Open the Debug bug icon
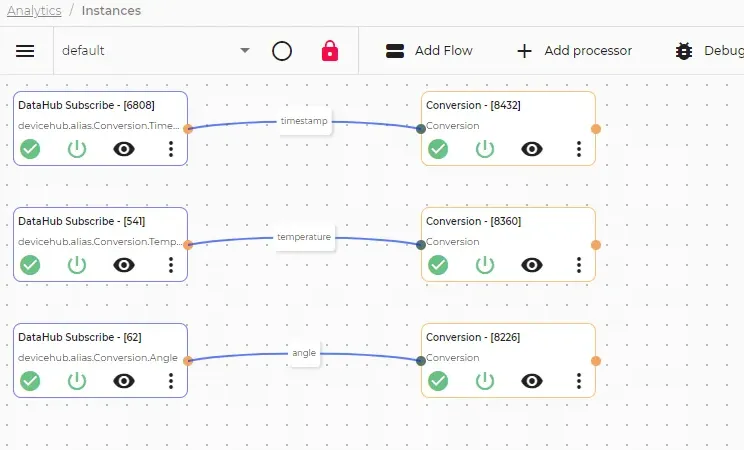The image size is (744, 450). (684, 51)
